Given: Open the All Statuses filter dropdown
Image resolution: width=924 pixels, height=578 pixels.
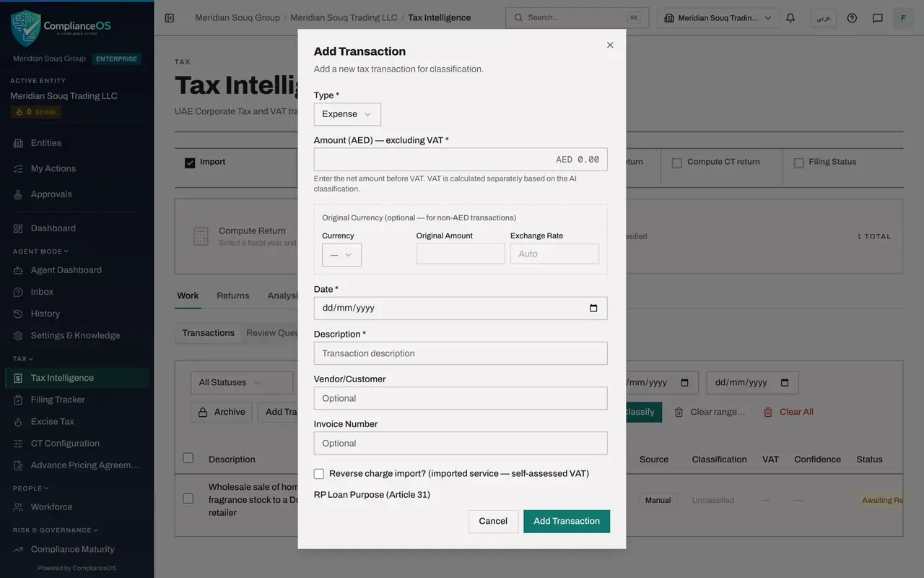Looking at the screenshot, I should 242,383.
